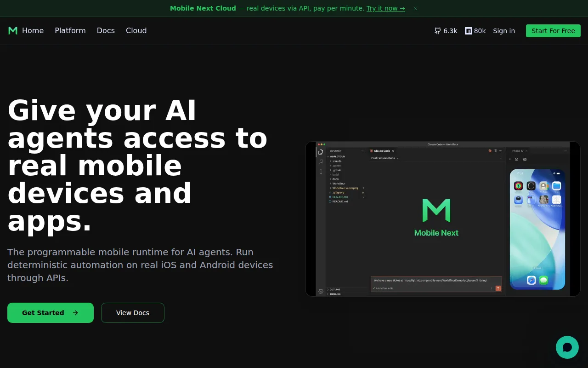
Task: Click the "Give your AI agents" headline
Action: pos(137,166)
